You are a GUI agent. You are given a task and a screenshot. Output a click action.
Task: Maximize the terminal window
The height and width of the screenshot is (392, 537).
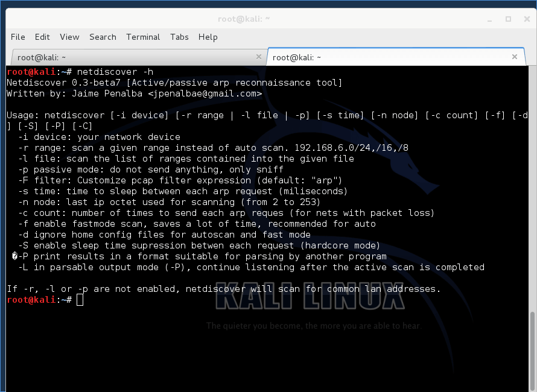(x=508, y=19)
